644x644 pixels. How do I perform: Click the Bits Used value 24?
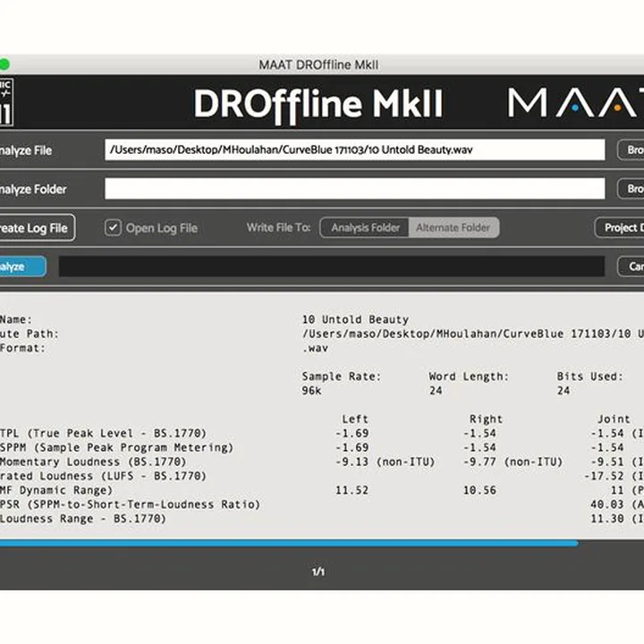563,391
